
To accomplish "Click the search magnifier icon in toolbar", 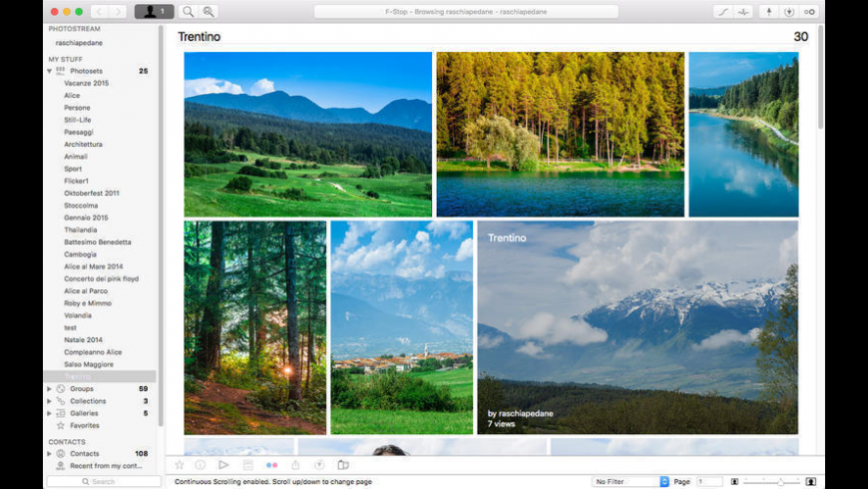I will tap(189, 12).
